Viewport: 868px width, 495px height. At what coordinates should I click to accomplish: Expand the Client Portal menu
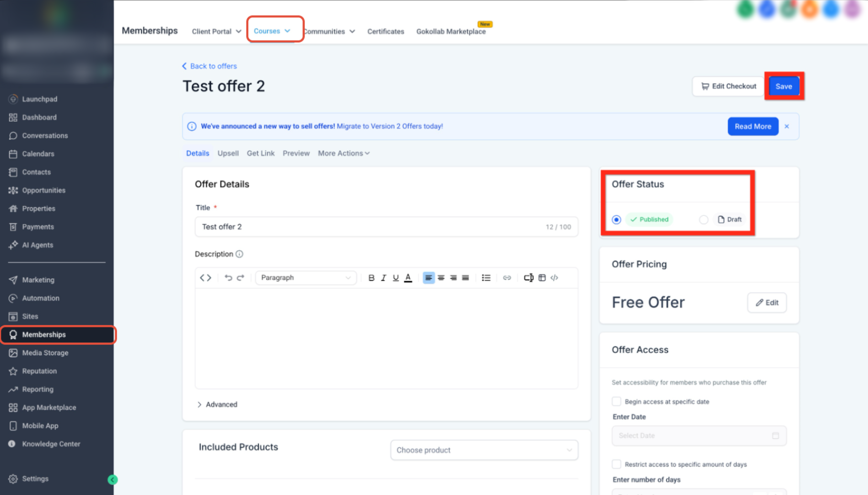coord(216,32)
